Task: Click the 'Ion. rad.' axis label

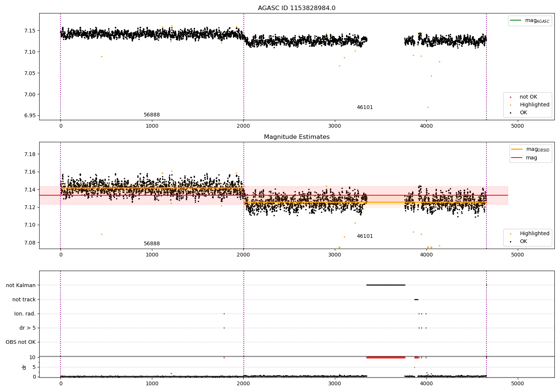Action: pos(25,314)
